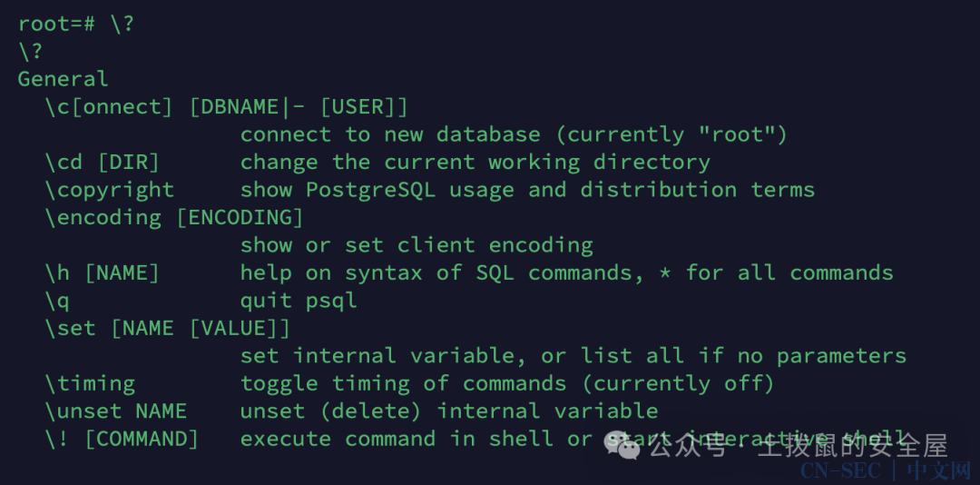Click the \encoding [ENCODING] command
Image resolution: width=980 pixels, height=485 pixels.
pyautogui.click(x=174, y=217)
